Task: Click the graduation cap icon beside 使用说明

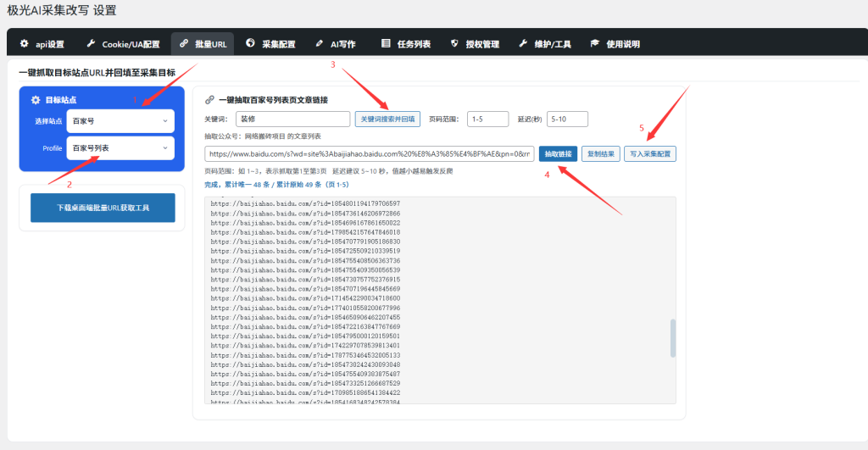Action: coord(594,43)
